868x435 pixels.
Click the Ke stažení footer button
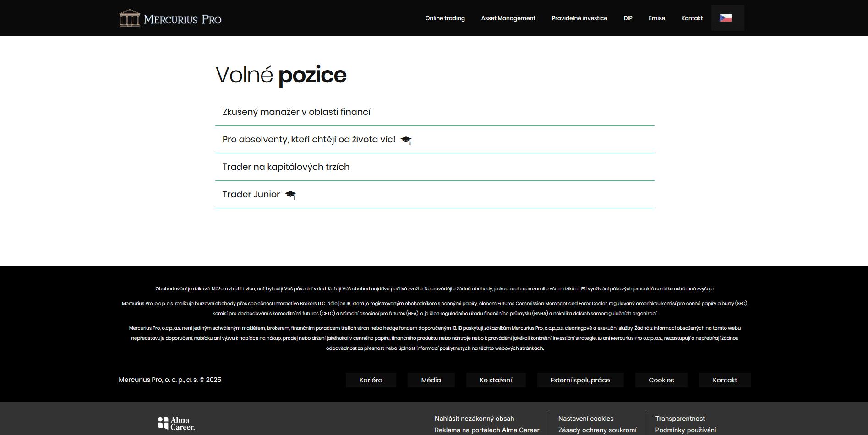pos(496,380)
